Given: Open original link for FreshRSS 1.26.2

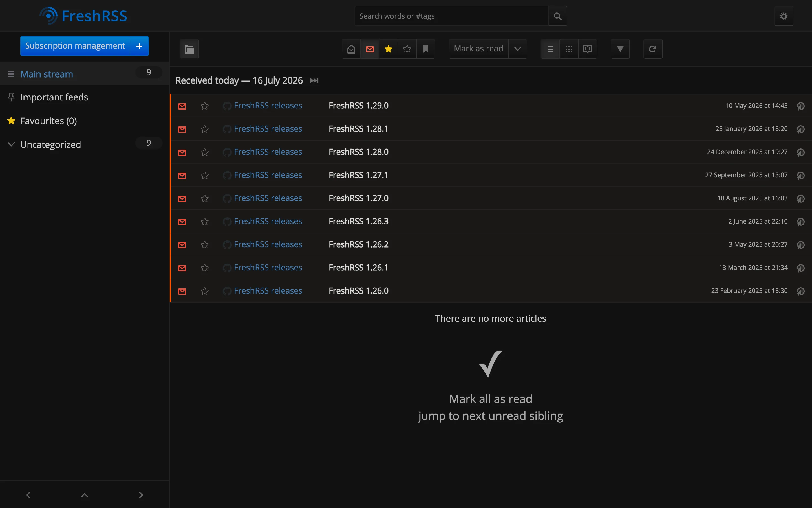Looking at the screenshot, I should pyautogui.click(x=801, y=245).
